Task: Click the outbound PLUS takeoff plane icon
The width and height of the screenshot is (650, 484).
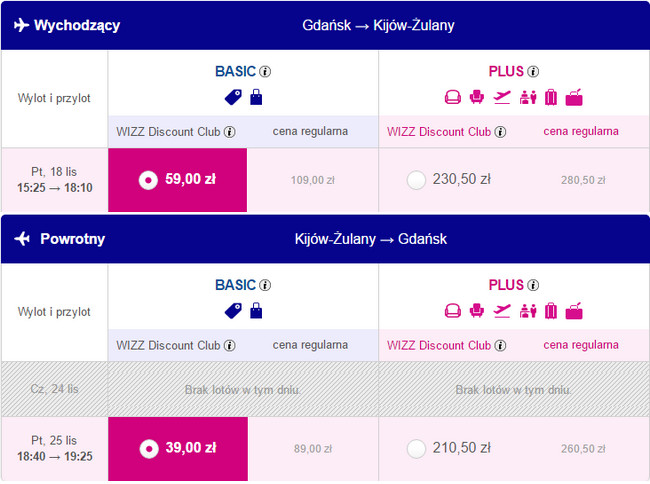Action: coord(502,97)
